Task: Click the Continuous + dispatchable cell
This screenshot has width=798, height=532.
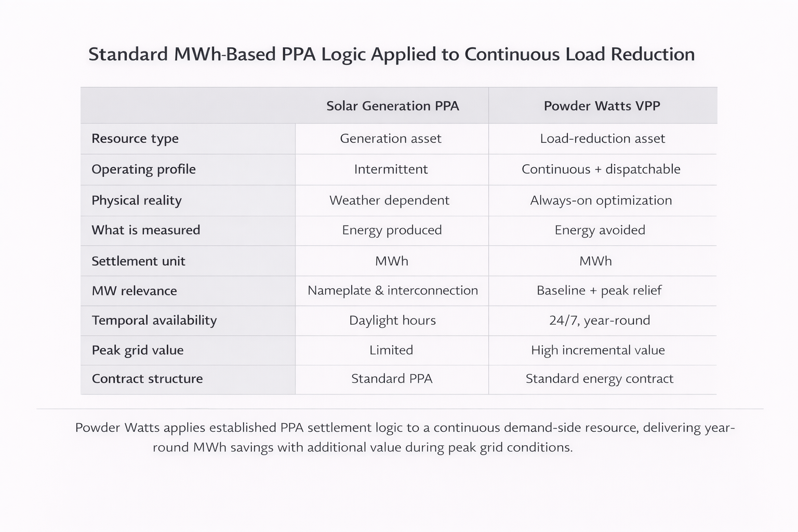Action: (x=601, y=169)
